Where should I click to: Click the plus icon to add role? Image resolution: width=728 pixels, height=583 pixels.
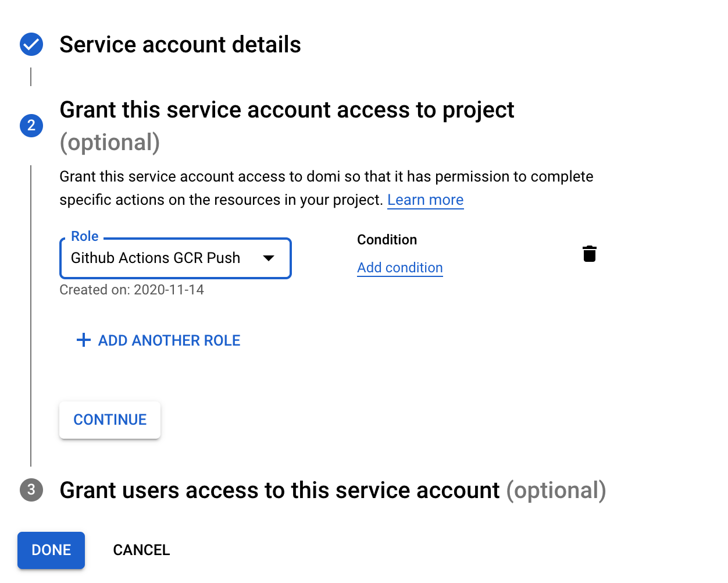(84, 340)
